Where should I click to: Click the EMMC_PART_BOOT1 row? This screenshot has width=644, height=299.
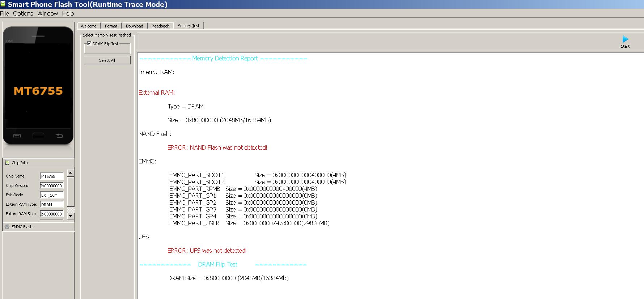[258, 175]
